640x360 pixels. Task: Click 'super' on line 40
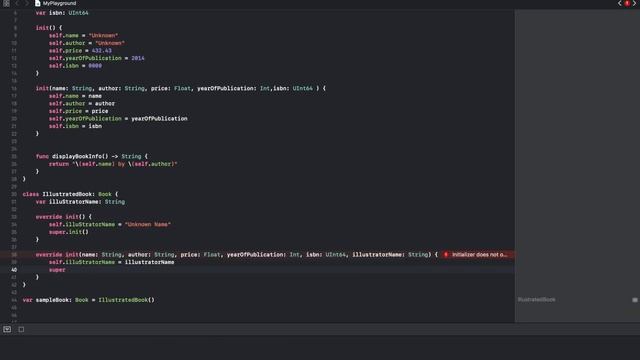(x=57, y=270)
